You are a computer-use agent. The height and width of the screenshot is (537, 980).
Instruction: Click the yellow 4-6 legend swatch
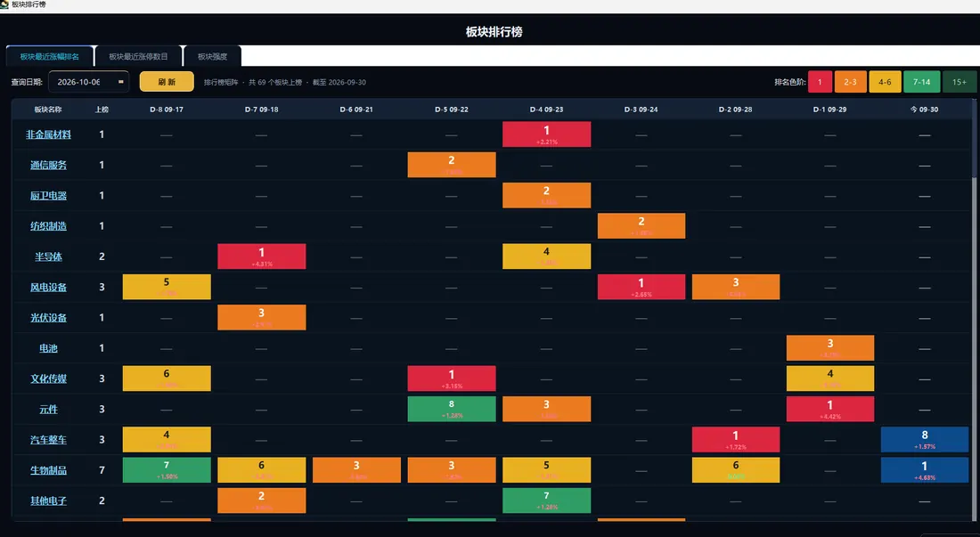click(885, 82)
